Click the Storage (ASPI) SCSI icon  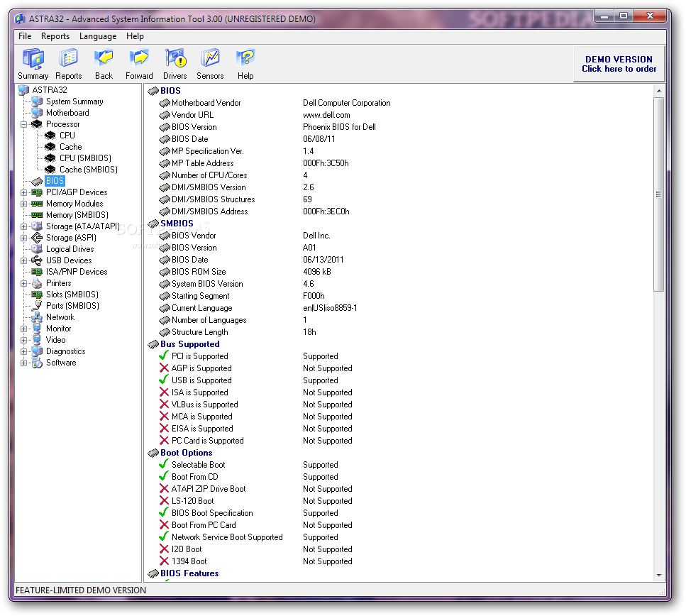click(37, 238)
